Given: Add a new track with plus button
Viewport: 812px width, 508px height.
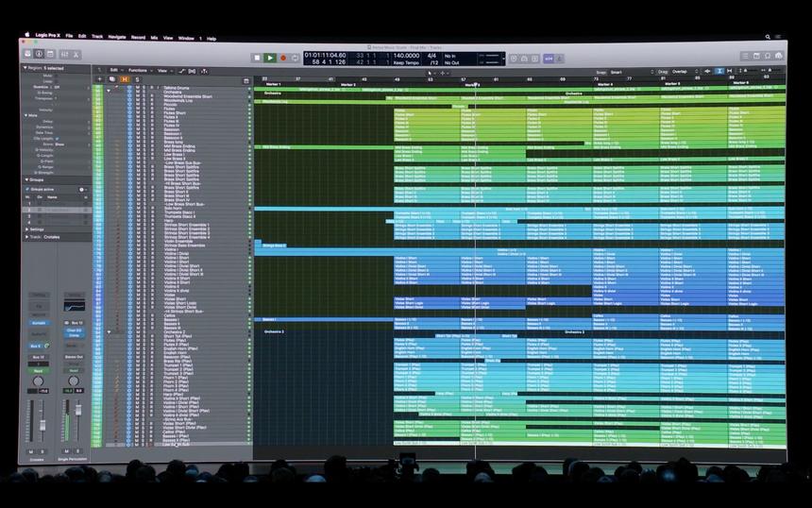Looking at the screenshot, I should 99,78.
